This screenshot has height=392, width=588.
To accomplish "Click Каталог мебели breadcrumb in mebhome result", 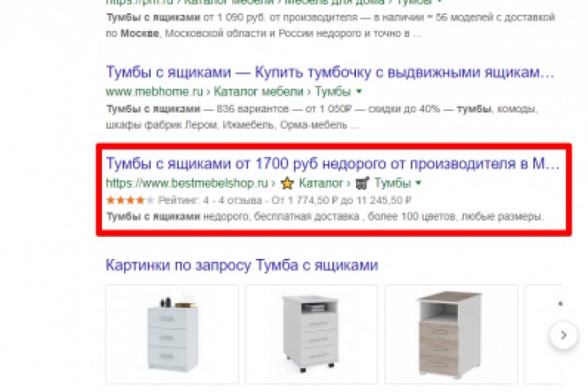I will [x=258, y=91].
